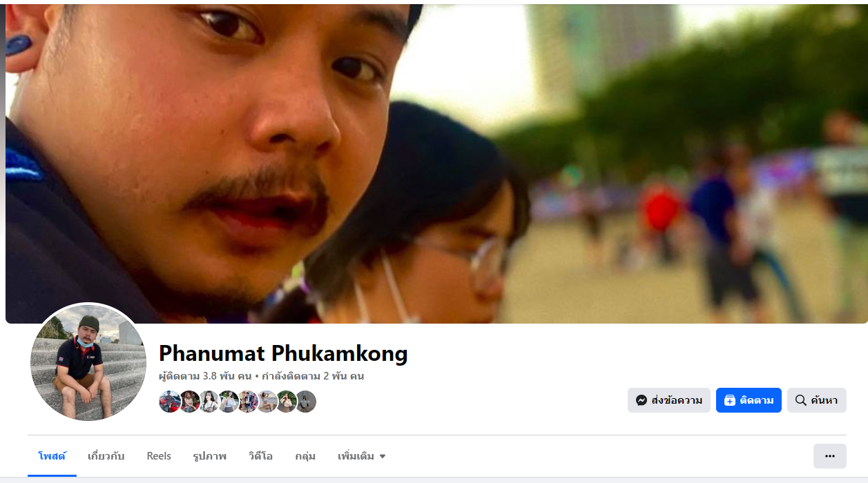Viewport: 868px width, 483px height.
Task: Open the รูปภาพ tab
Action: click(x=210, y=456)
